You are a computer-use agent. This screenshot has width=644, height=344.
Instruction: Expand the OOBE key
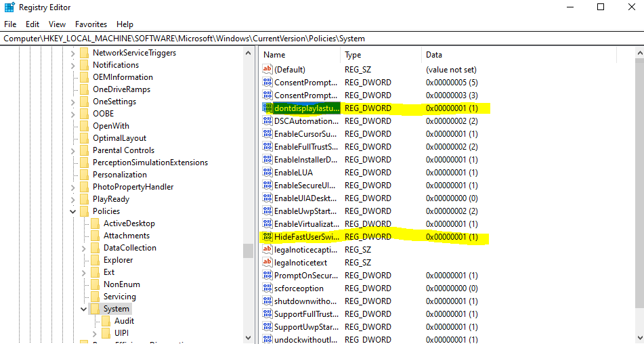click(x=73, y=114)
